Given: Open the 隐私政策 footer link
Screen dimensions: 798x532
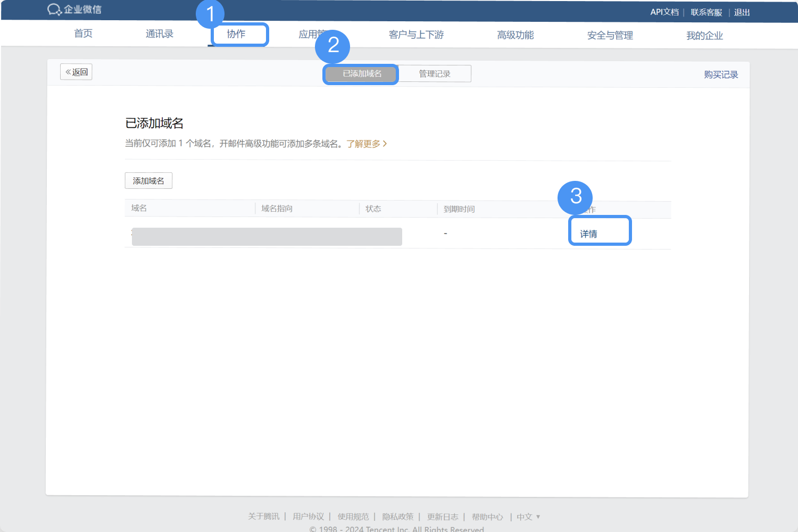Looking at the screenshot, I should click(397, 517).
